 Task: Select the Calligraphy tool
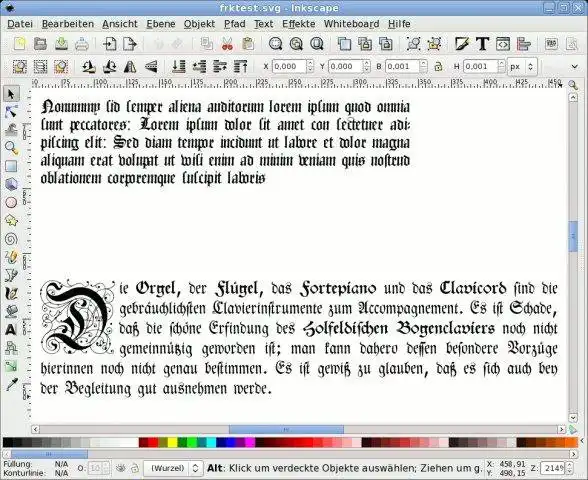(11, 293)
